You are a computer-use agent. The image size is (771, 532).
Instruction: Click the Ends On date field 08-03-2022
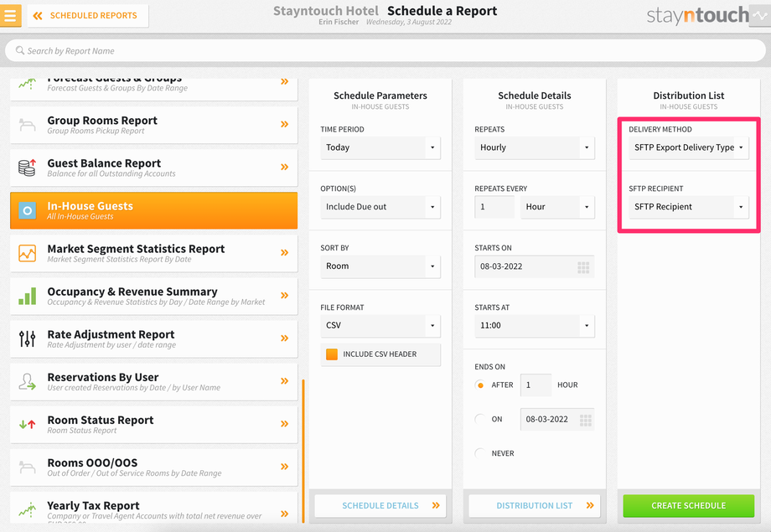tap(557, 420)
